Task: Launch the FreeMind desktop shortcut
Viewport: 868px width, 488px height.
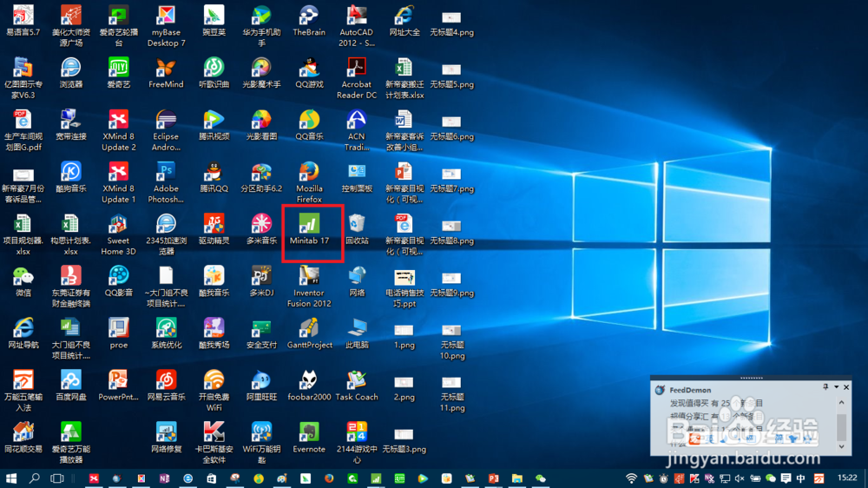Action: (166, 73)
